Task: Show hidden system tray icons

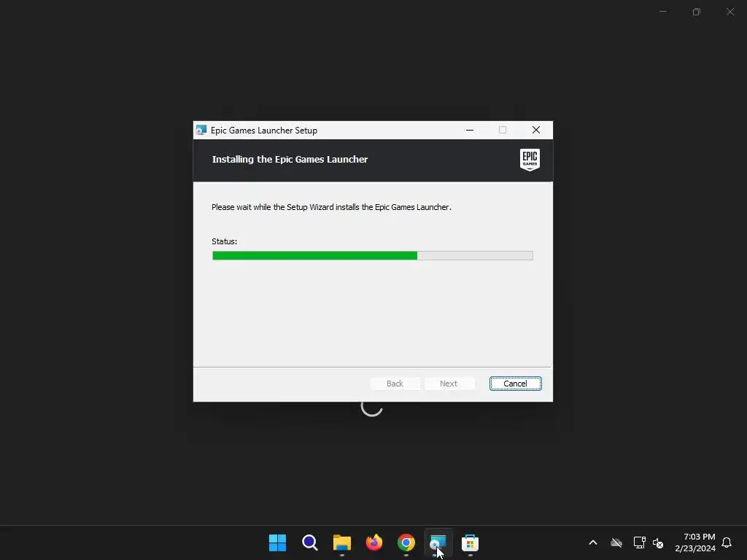Action: (x=592, y=542)
